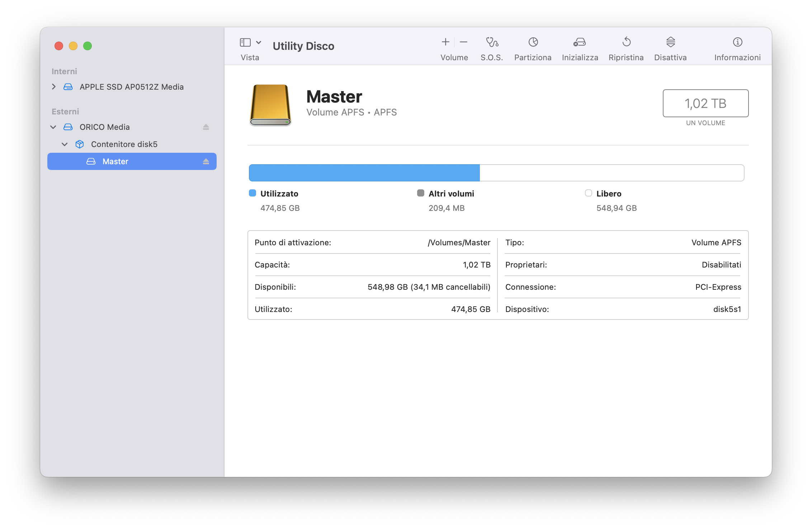This screenshot has width=812, height=530.
Task: Collapse the Contenitore disk5 container
Action: click(65, 144)
